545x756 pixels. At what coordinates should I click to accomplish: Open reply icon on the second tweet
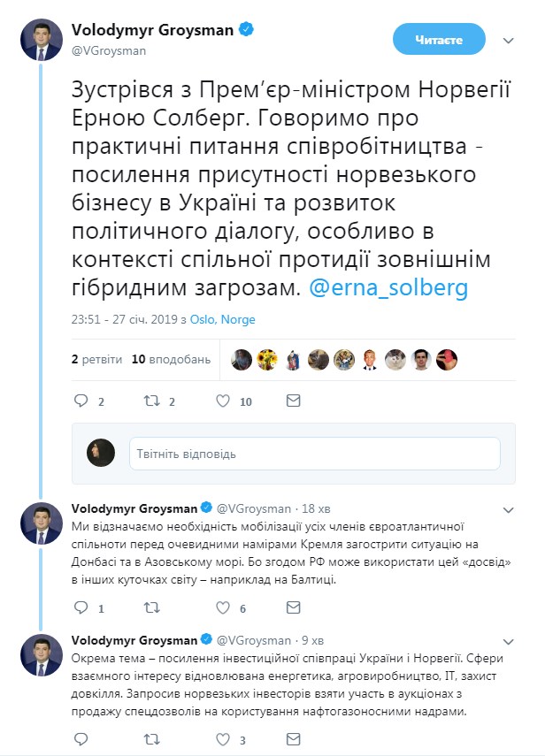pyautogui.click(x=81, y=607)
